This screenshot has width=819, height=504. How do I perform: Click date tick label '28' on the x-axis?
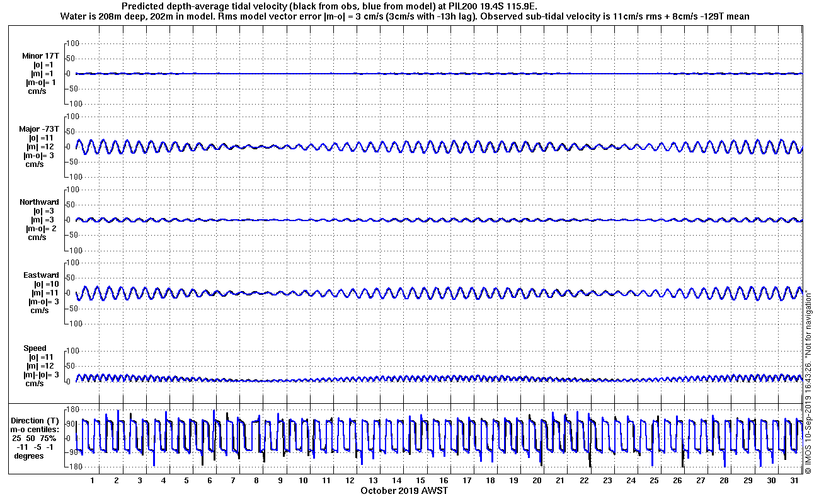[724, 480]
